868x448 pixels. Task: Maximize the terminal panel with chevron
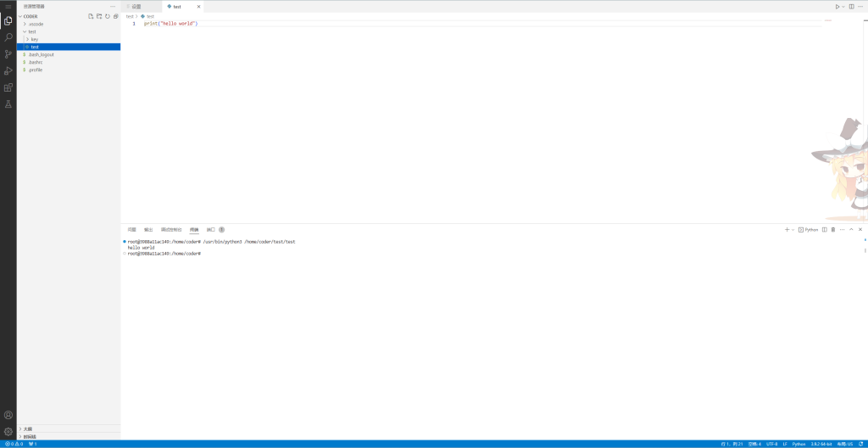coord(851,229)
